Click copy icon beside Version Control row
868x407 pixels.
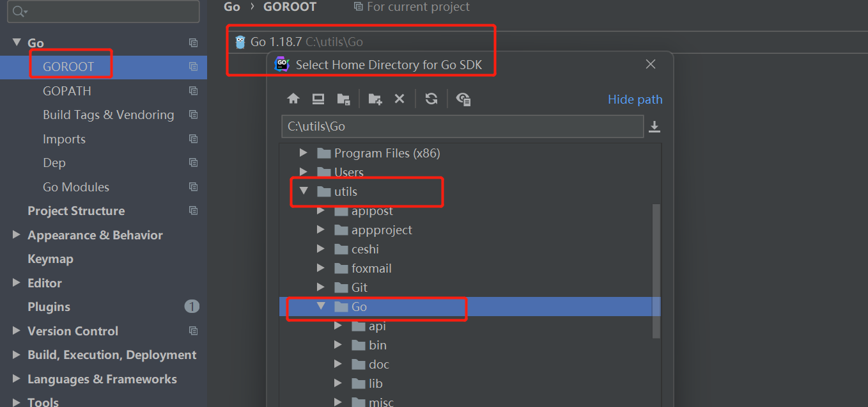pyautogui.click(x=193, y=331)
